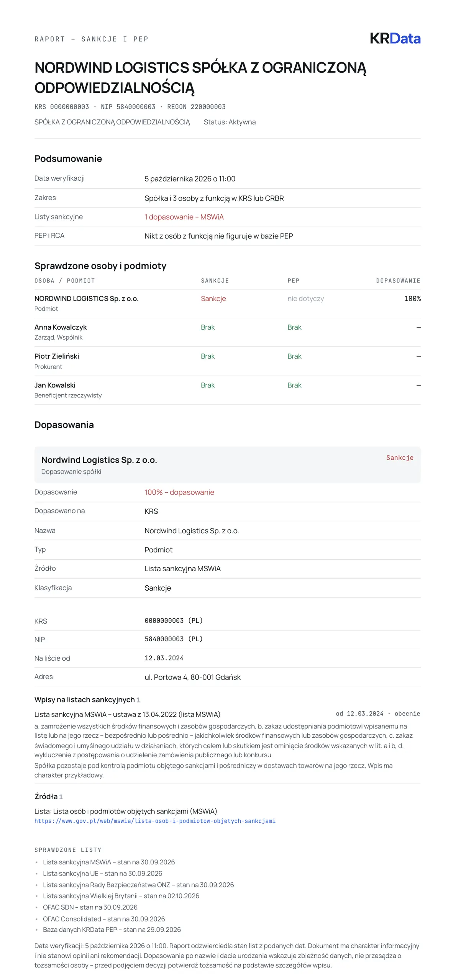Screen dimensions: 456x980
Task: Click the 'nie dotyczy' PEP cell
Action: point(305,299)
